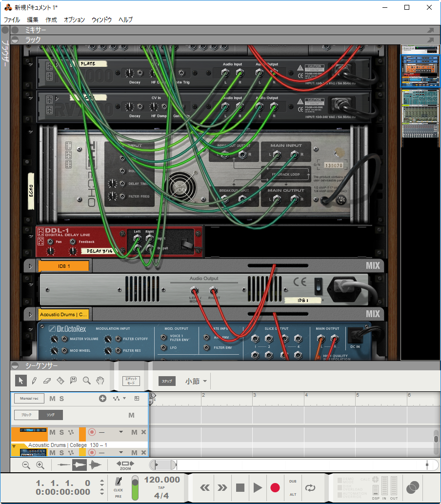Click the エディットモード button

point(131,381)
